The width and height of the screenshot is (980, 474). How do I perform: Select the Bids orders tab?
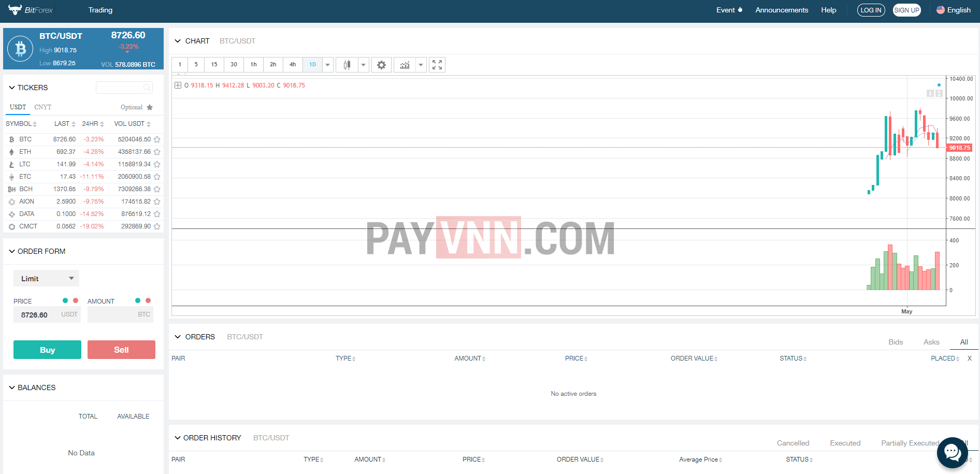click(896, 342)
